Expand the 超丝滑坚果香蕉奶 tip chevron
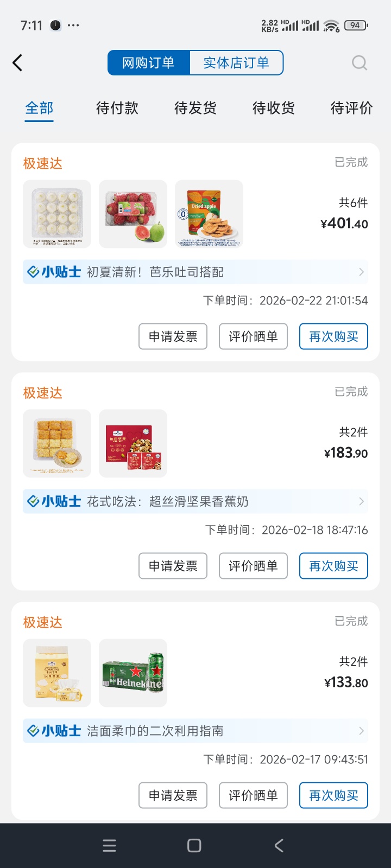Screen dimensions: 391x868 tap(361, 501)
